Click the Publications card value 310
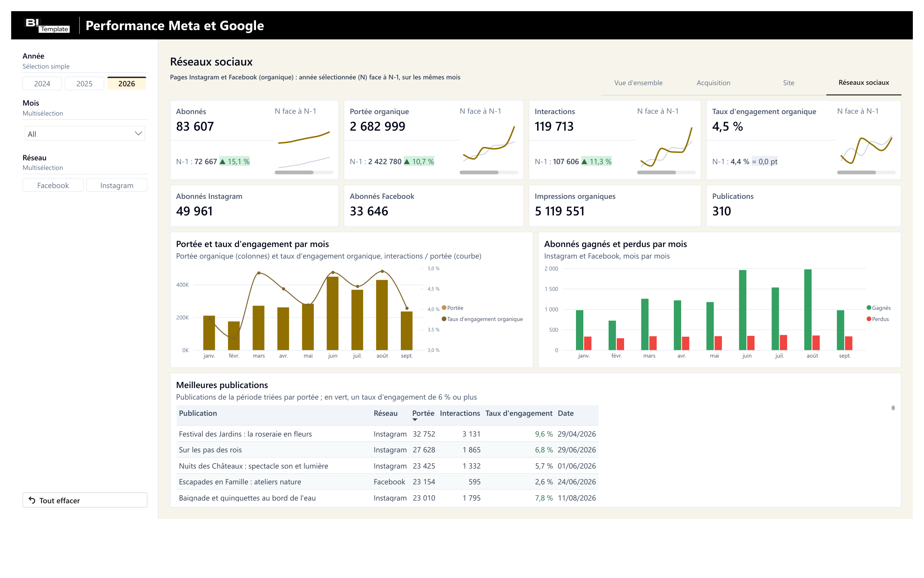924x578 pixels. [x=721, y=211]
